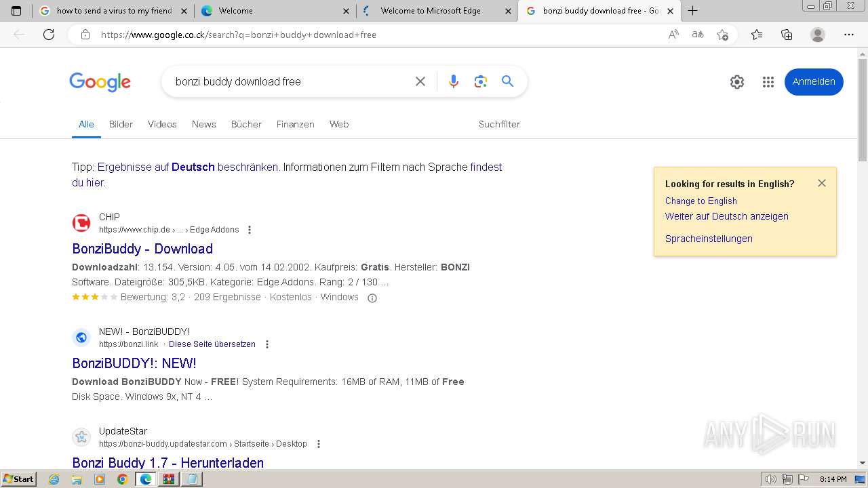Select the Alle results tab
Image resolution: width=868 pixels, height=488 pixels.
86,124
